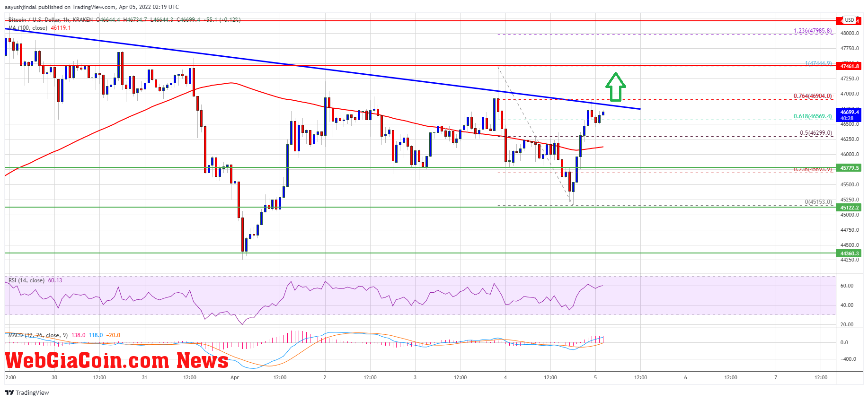Click the red 47461.8 price label
Image resolution: width=868 pixels, height=401 pixels.
[x=849, y=66]
